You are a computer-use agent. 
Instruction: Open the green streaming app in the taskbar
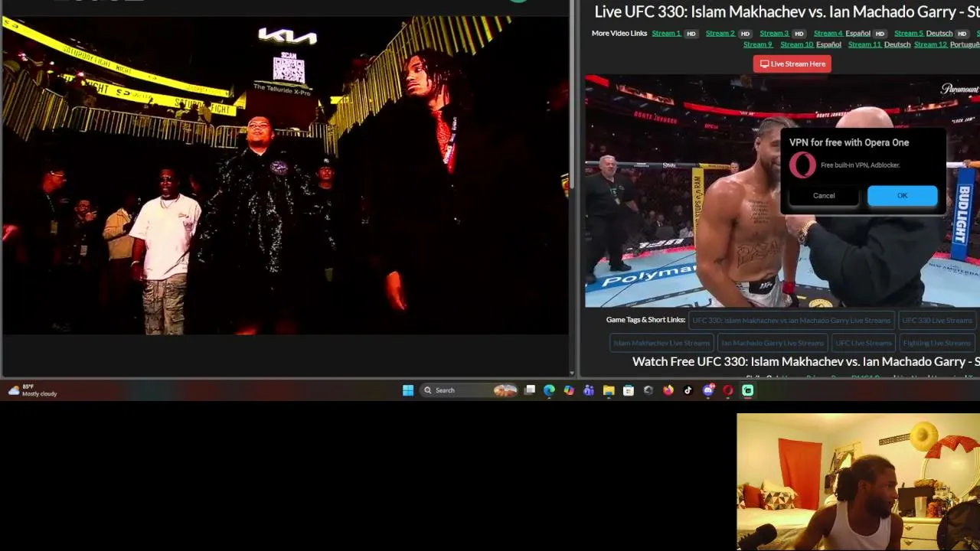coord(748,390)
